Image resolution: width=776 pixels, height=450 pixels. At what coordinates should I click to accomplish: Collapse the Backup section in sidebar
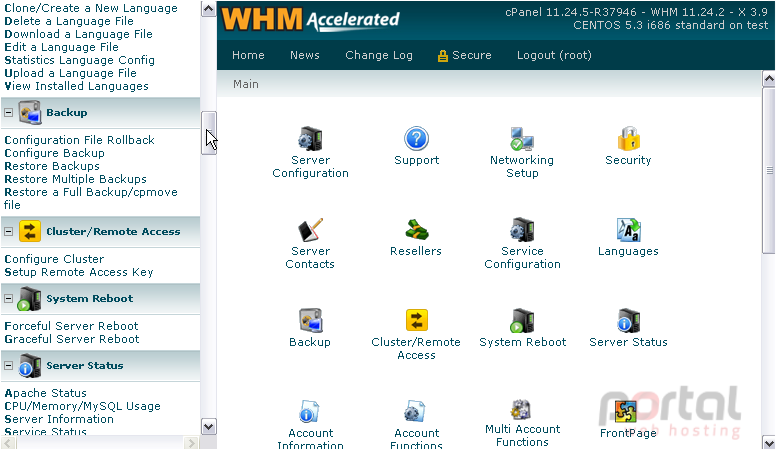8,112
